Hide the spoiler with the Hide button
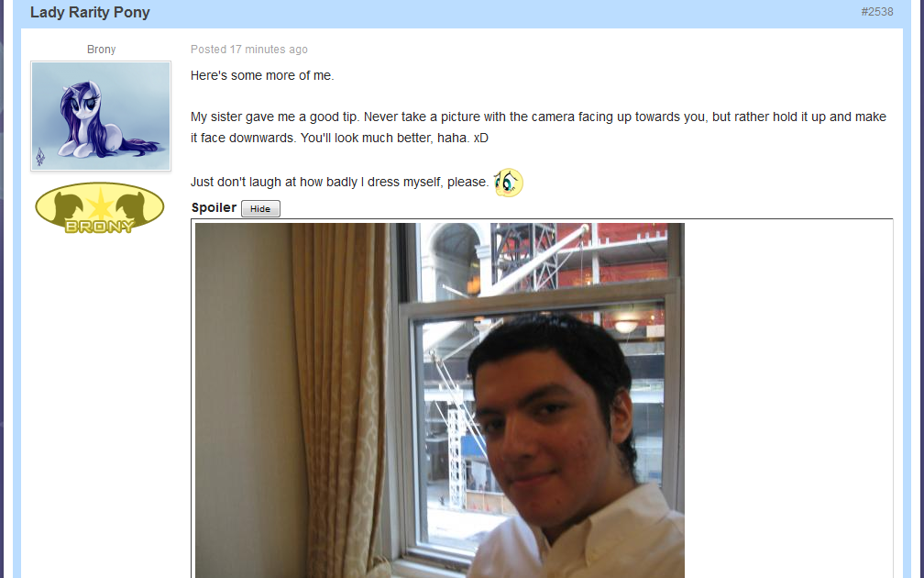 click(260, 209)
